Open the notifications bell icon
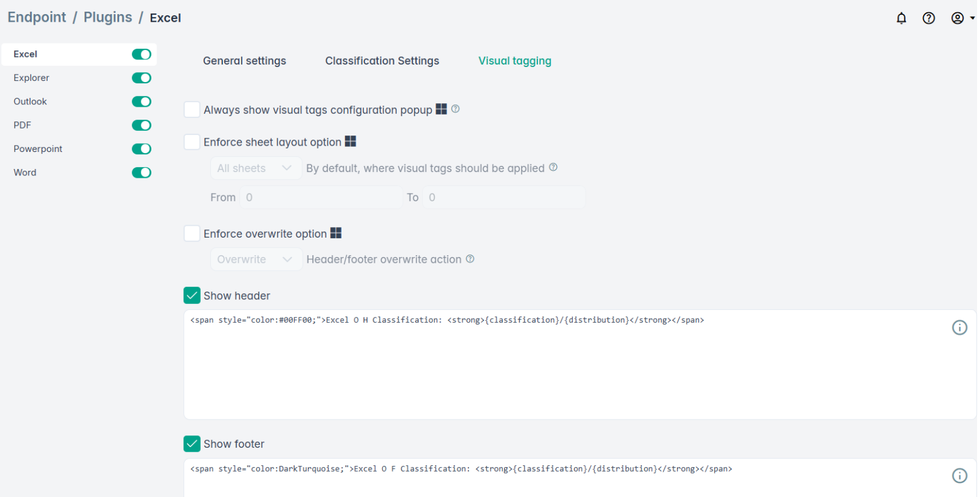Image resolution: width=980 pixels, height=497 pixels. point(901,18)
